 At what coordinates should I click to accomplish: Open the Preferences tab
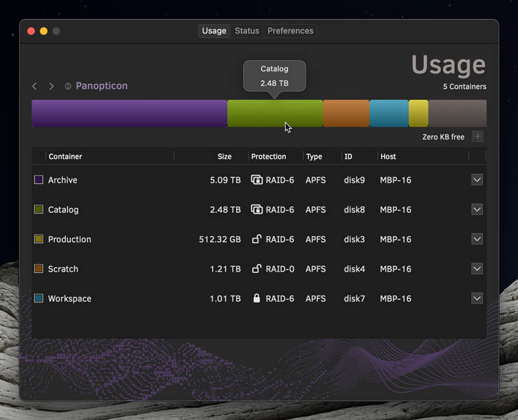pos(290,31)
